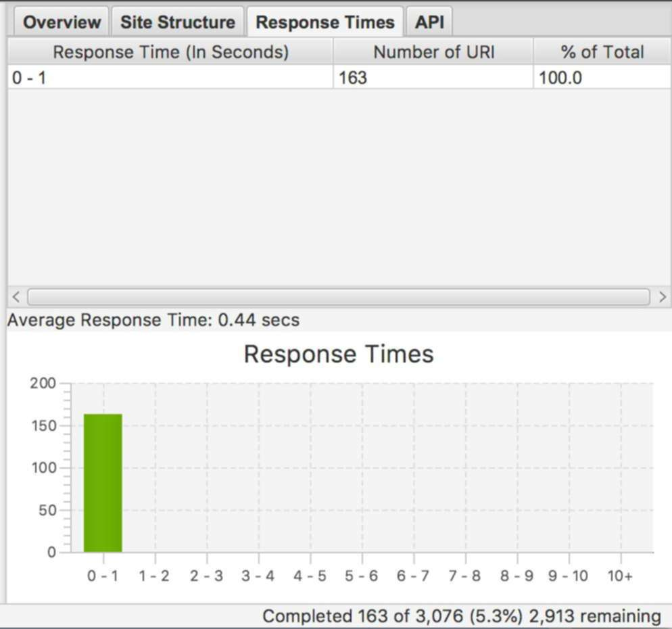672x629 pixels.
Task: Click the left scrollbar arrow
Action: click(x=14, y=296)
